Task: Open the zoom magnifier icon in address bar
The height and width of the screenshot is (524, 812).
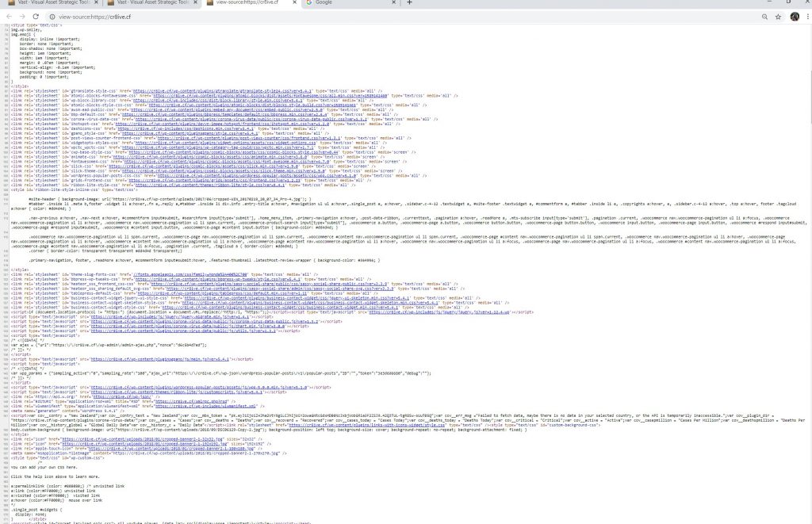Action: tap(764, 16)
